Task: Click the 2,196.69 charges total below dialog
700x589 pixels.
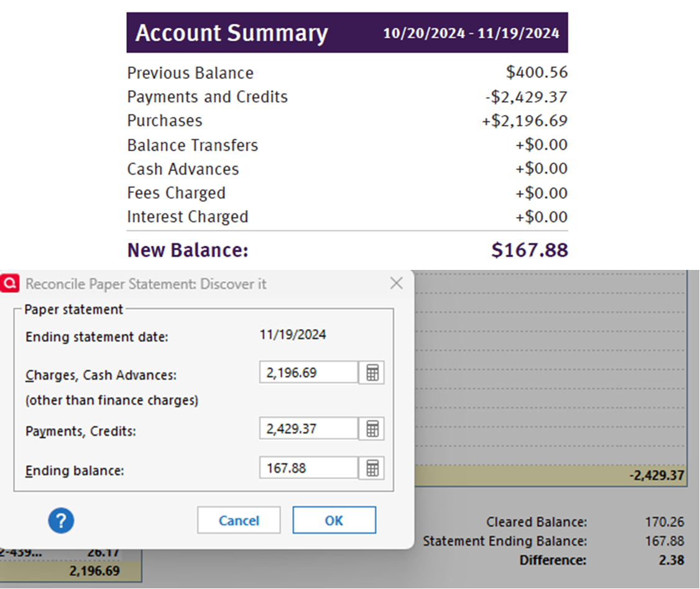Action: [94, 571]
